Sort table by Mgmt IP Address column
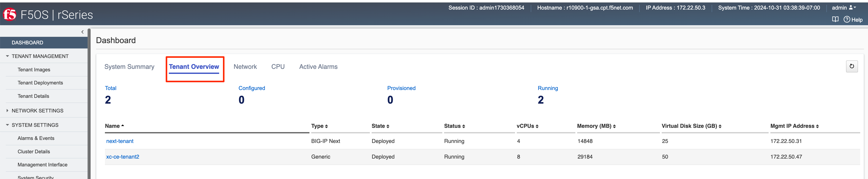 [x=795, y=126]
